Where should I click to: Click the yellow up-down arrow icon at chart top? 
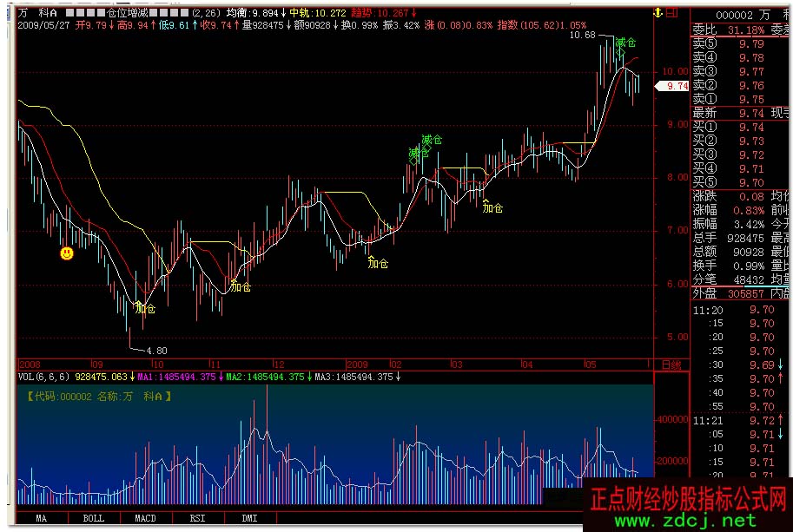(x=658, y=12)
